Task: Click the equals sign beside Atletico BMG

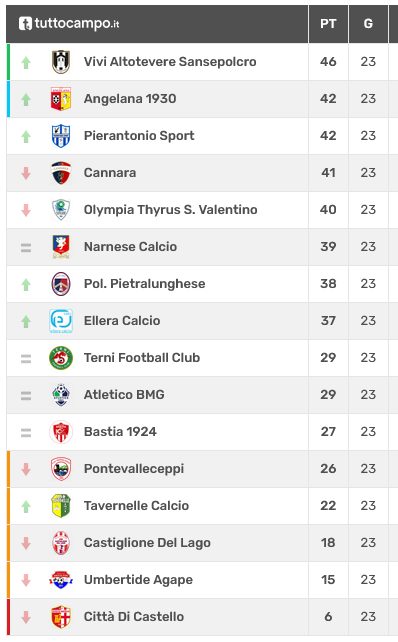Action: pos(26,395)
